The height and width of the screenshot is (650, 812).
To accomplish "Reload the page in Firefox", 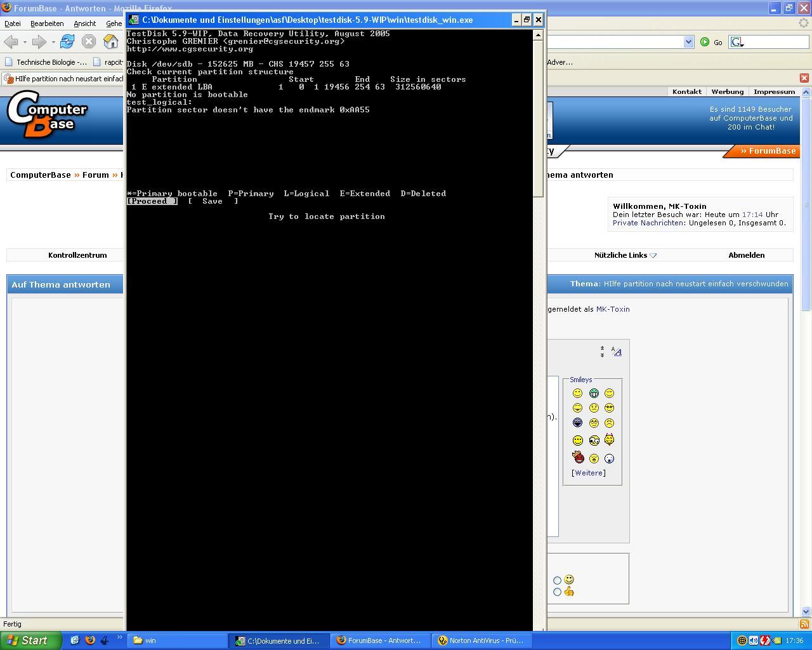I will tap(67, 42).
